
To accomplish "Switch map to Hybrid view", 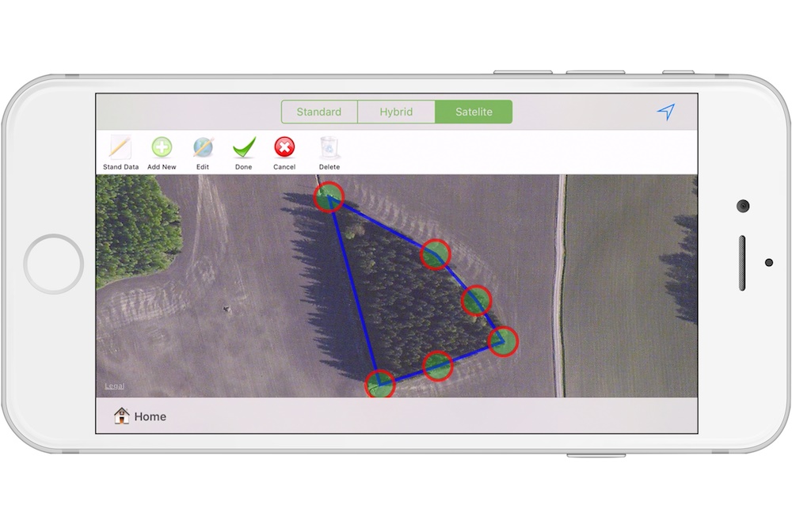I will [397, 112].
